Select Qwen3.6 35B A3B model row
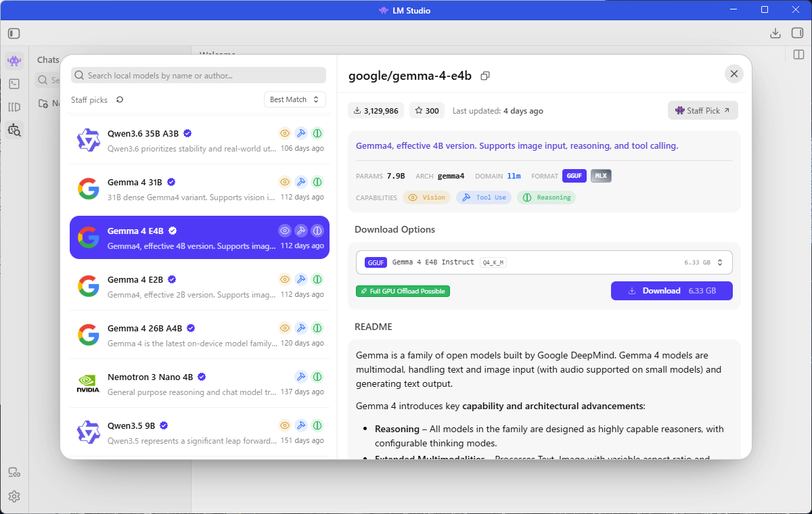 pyautogui.click(x=200, y=140)
